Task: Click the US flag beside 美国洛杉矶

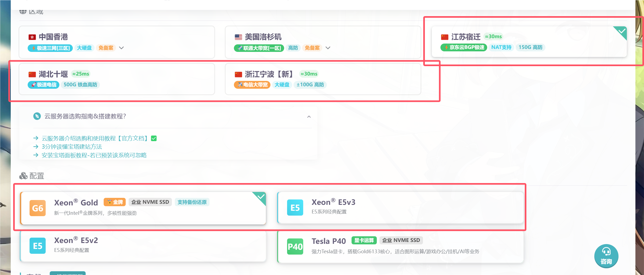Action: click(x=238, y=37)
